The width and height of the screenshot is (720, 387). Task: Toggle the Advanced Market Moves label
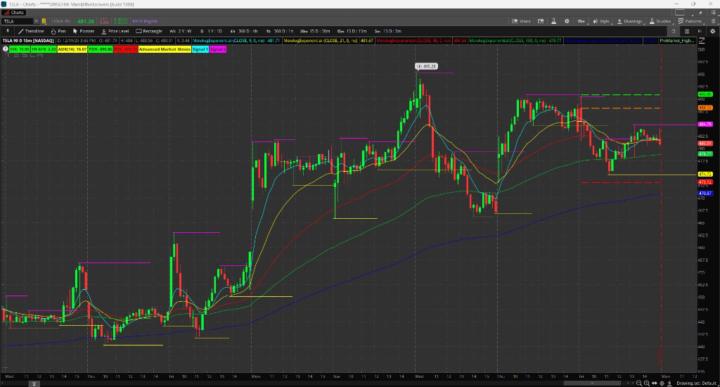(164, 49)
